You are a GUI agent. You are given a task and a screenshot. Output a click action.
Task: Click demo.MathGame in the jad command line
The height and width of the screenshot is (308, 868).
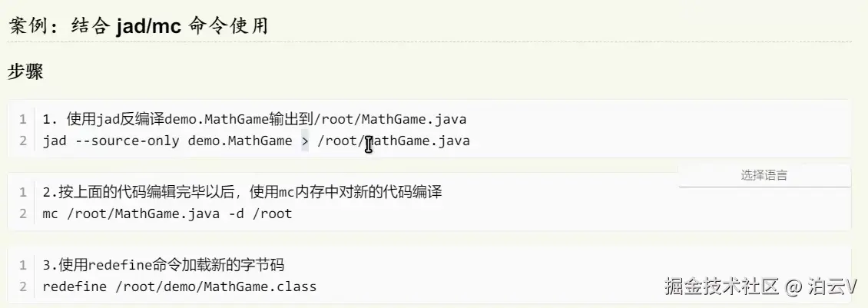point(240,141)
